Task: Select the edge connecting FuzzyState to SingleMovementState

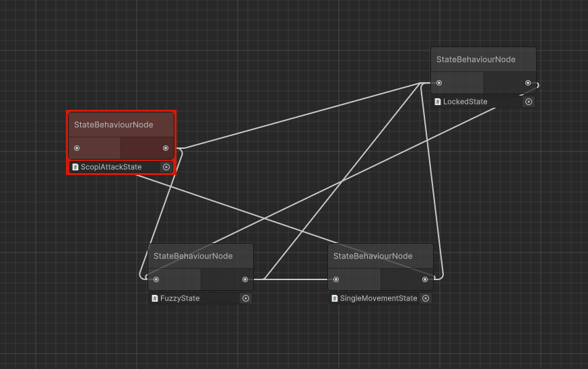Action: (296, 279)
